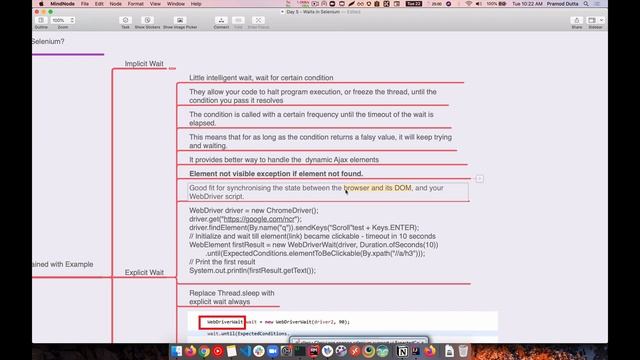The image size is (640, 360).
Task: Select the 'Selenium?' root node text
Action: [48, 41]
